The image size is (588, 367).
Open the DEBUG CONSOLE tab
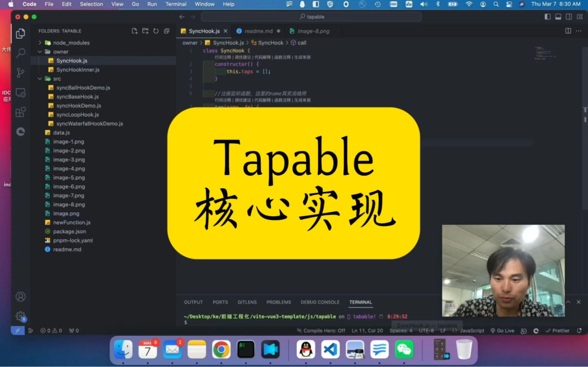click(x=320, y=302)
